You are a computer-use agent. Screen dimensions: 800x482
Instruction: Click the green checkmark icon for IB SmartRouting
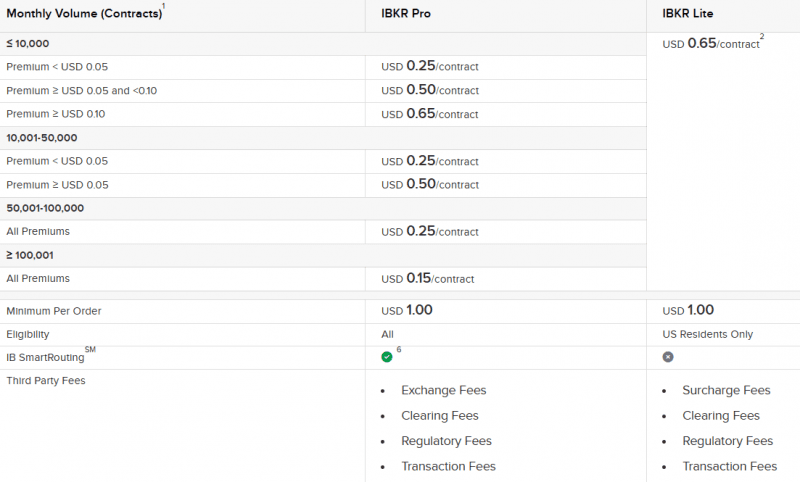(387, 357)
